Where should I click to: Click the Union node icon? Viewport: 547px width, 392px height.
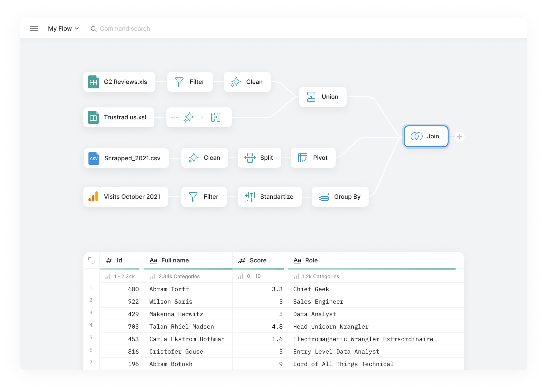pos(311,97)
